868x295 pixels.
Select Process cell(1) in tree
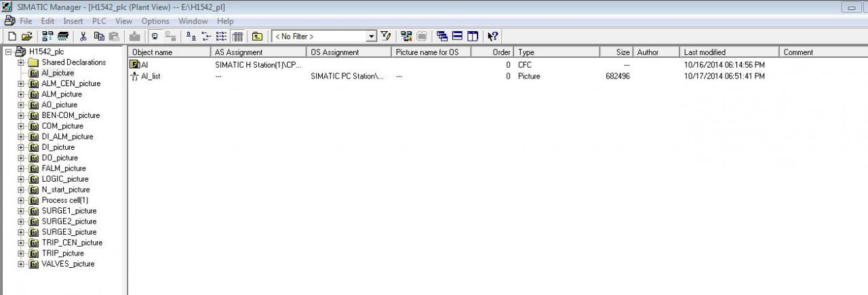coord(64,200)
